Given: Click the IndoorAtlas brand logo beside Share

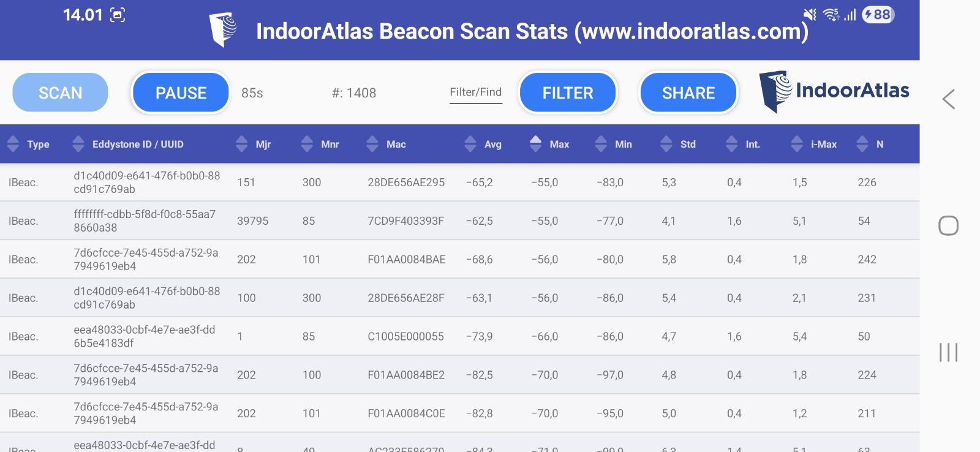Looking at the screenshot, I should pos(834,92).
